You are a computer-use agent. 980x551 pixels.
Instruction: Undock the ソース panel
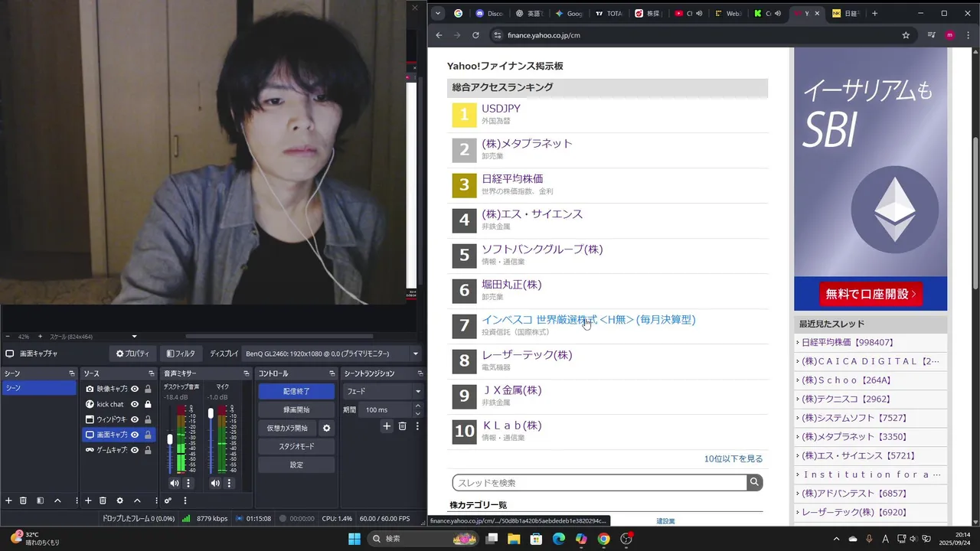[x=151, y=373]
